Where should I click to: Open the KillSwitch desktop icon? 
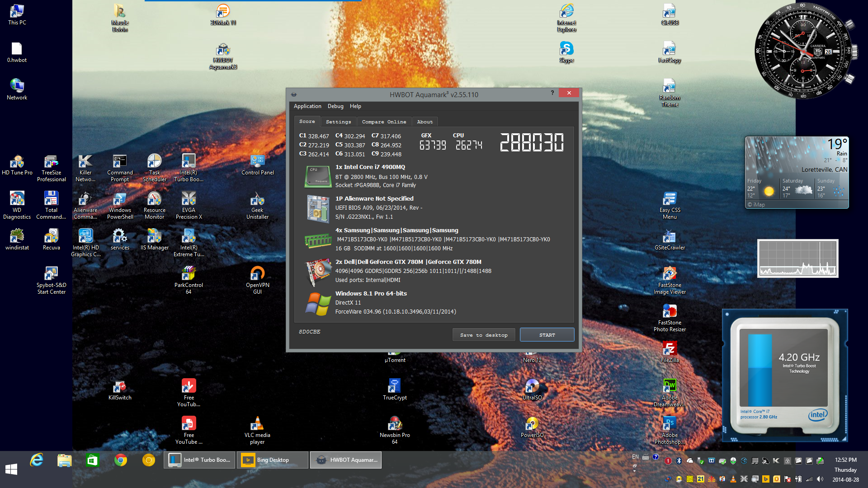(120, 389)
